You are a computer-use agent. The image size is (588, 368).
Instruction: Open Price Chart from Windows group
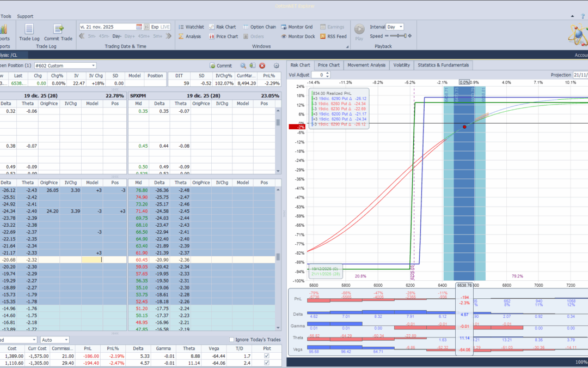(x=224, y=37)
